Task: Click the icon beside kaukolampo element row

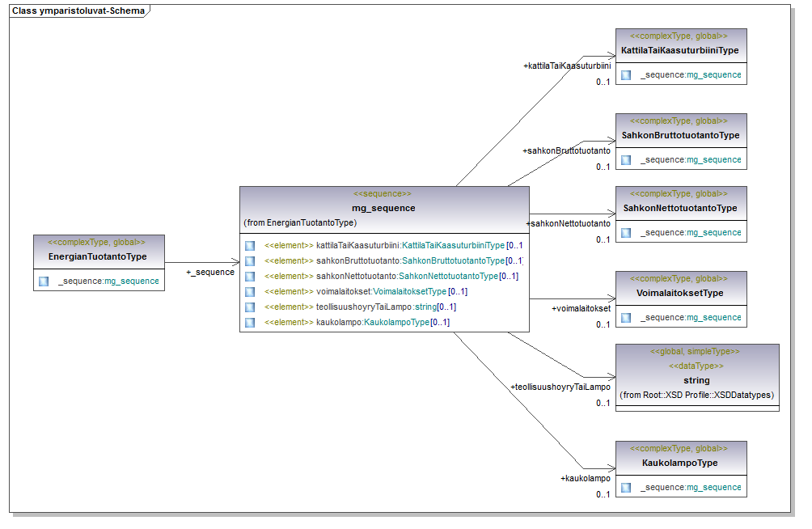Action: [x=250, y=323]
